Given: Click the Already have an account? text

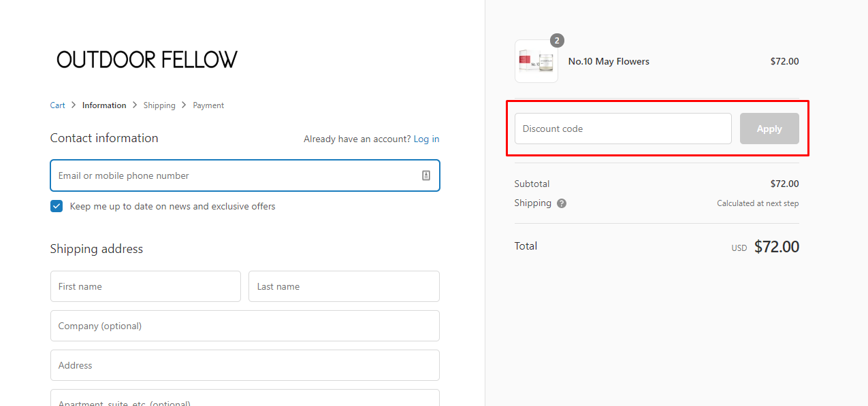Looking at the screenshot, I should point(357,139).
